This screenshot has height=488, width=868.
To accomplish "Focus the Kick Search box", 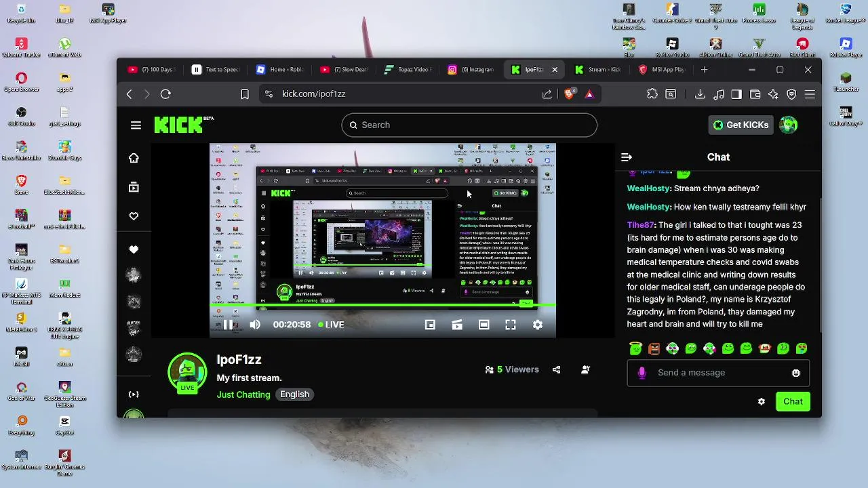I will (x=469, y=125).
